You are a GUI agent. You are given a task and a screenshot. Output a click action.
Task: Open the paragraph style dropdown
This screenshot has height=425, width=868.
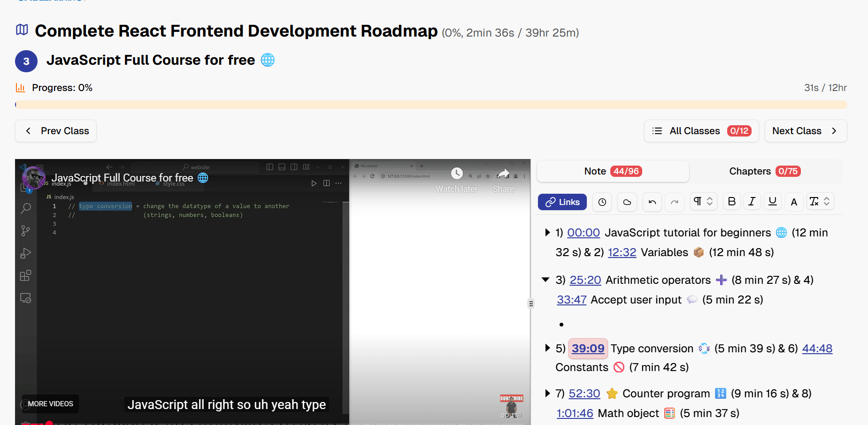[x=703, y=202]
